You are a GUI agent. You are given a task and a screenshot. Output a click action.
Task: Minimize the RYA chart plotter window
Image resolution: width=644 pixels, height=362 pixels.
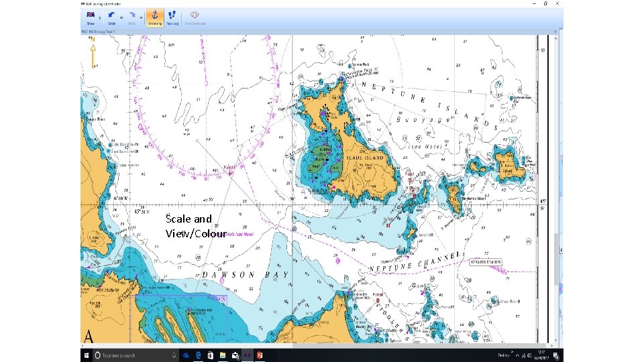click(x=534, y=3)
